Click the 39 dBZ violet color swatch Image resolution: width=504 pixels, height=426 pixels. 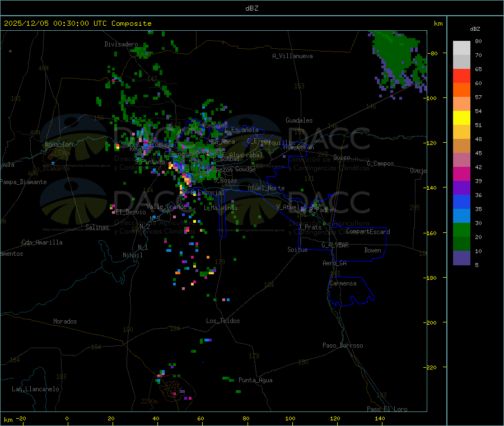click(x=461, y=188)
